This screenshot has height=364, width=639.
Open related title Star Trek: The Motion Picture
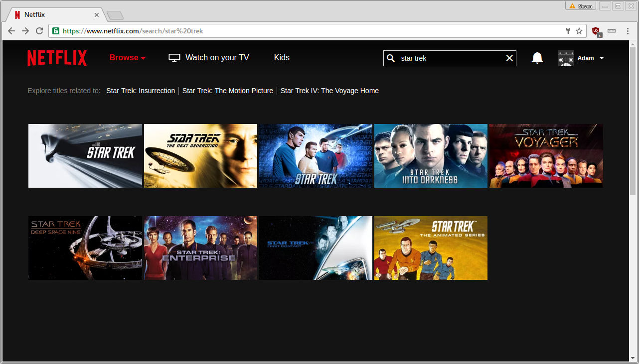[228, 91]
